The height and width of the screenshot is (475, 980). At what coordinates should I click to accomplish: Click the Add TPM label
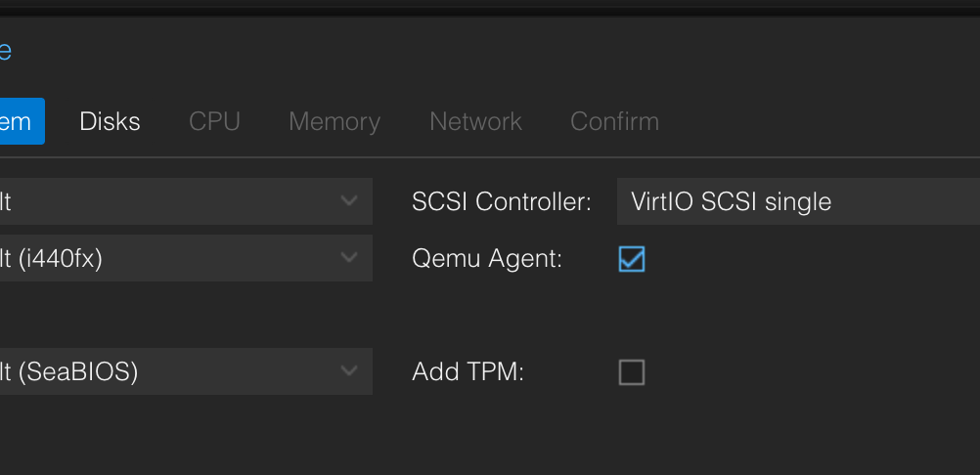click(x=468, y=372)
